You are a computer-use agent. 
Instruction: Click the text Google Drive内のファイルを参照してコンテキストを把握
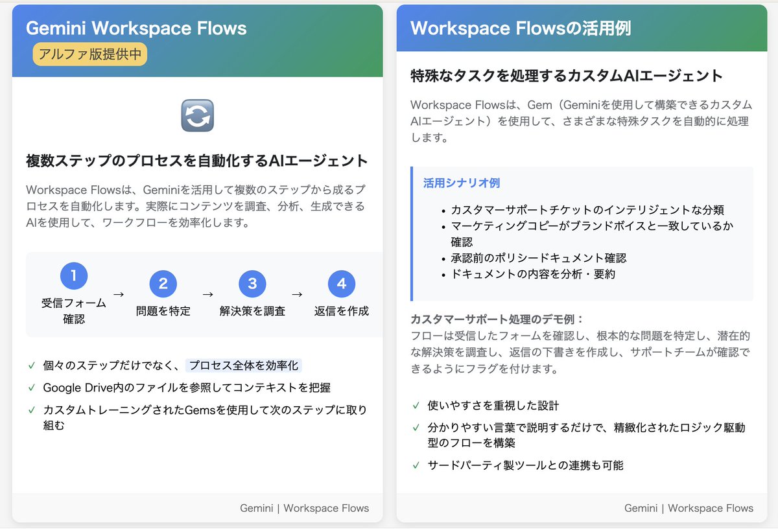tap(187, 387)
